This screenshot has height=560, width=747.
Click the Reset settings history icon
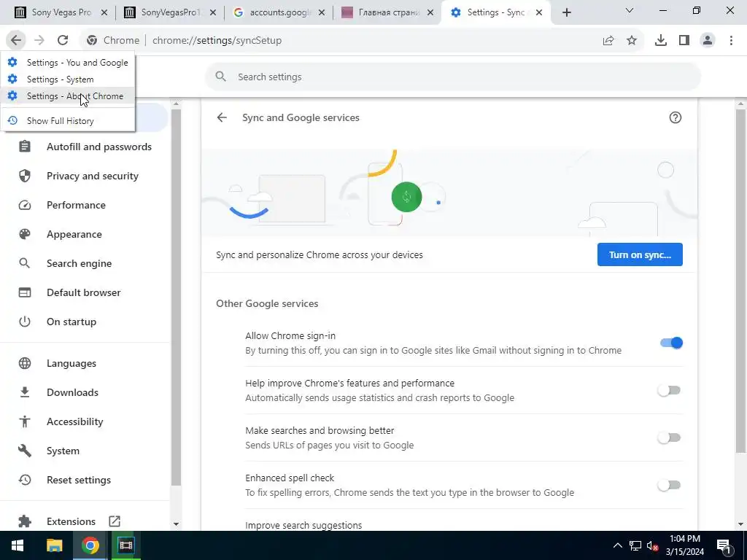point(25,480)
